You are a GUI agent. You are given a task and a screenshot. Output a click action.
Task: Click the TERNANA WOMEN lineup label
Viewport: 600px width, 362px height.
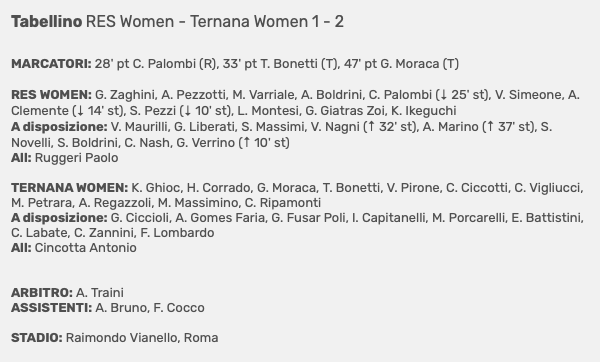(70, 188)
